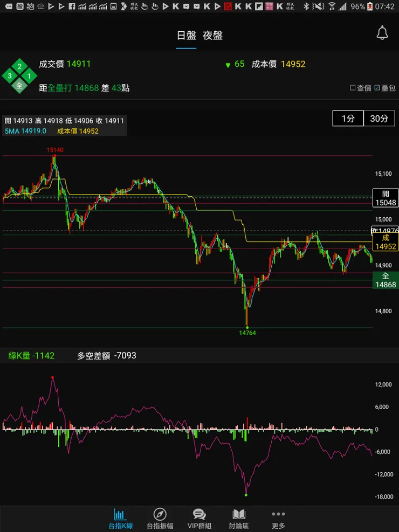Select the green diamond labeled 3
This screenshot has height=532, width=399.
point(10,76)
